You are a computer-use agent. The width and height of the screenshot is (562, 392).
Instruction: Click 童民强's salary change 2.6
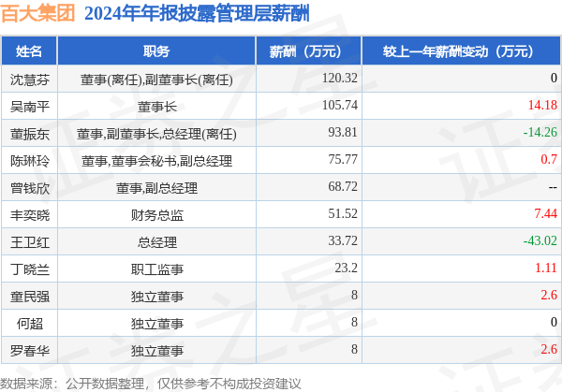[549, 295]
